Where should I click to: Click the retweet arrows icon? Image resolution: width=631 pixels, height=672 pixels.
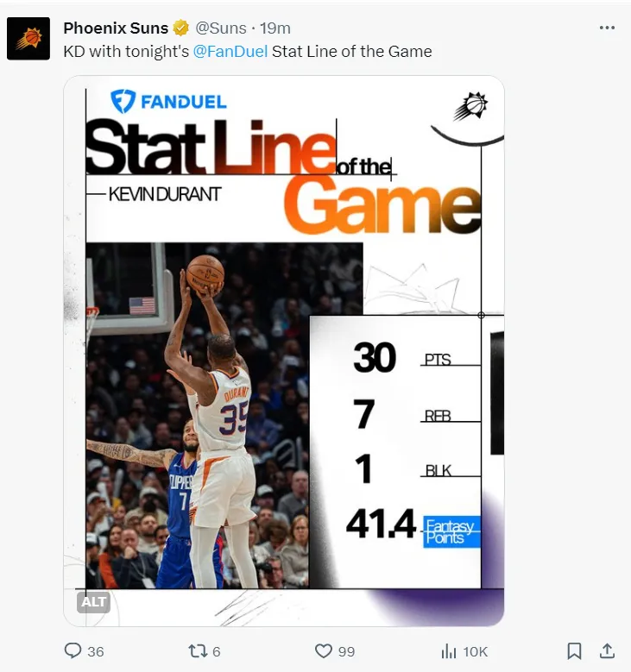click(x=198, y=651)
